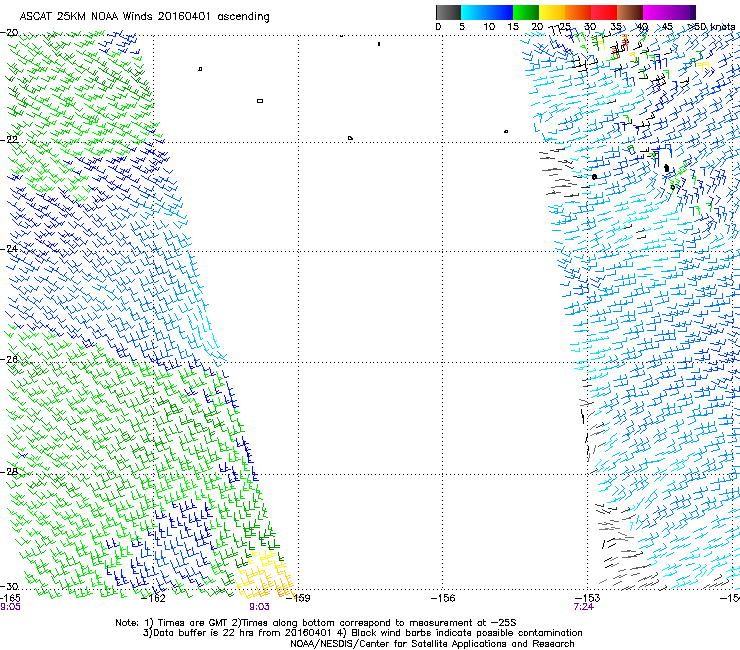Viewport: 740px width, 650px height.
Task: Click the '>50 knots' legend label
Action: tap(711, 27)
